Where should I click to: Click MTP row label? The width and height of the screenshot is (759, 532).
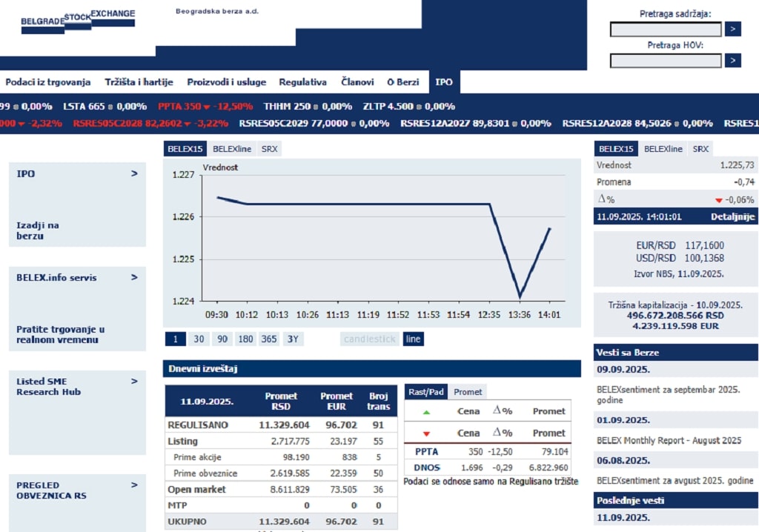(x=177, y=505)
